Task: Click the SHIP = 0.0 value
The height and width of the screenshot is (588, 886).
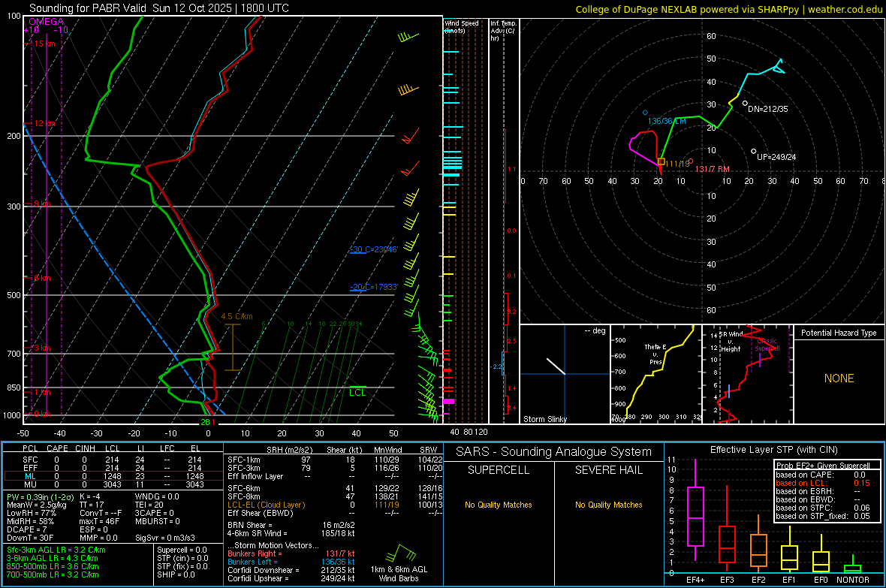Action: 176,574
